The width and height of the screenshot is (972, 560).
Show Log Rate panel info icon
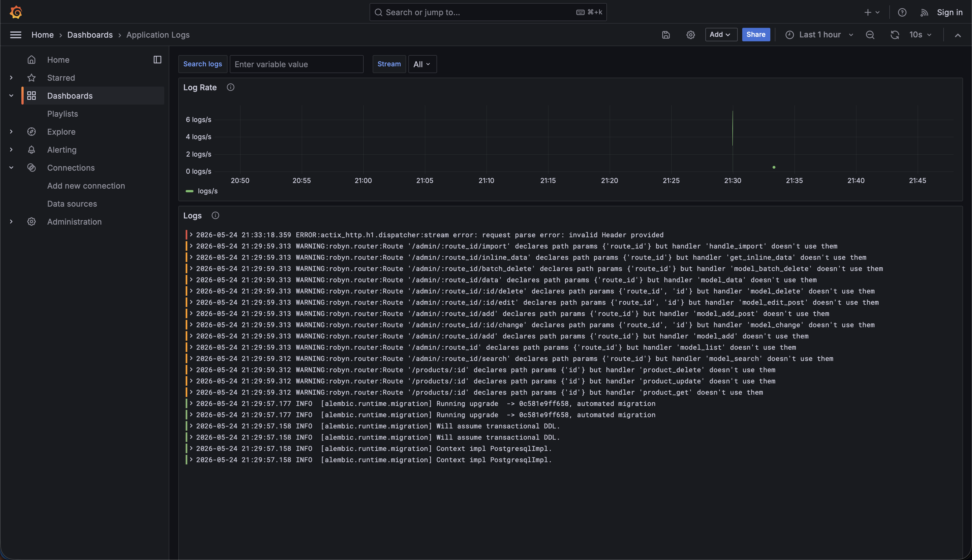pos(231,87)
